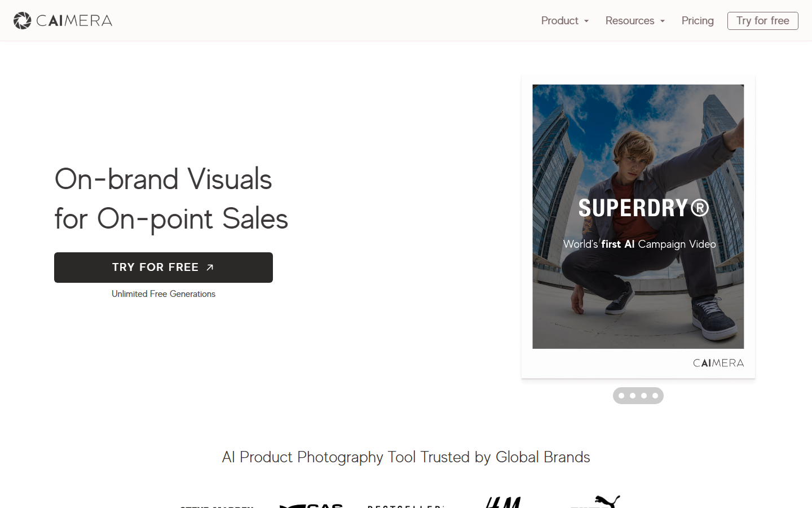
Task: Click the Caimera aperture logo icon
Action: 22,21
